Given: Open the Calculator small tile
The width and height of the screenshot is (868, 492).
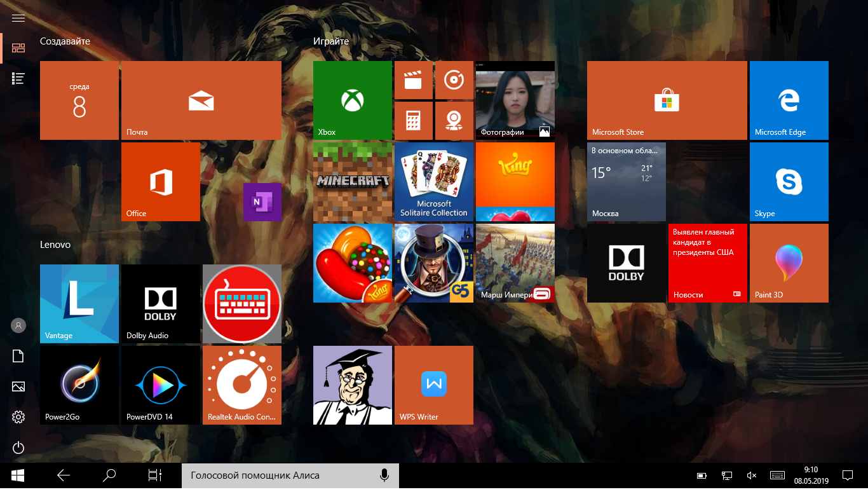Looking at the screenshot, I should [x=414, y=121].
